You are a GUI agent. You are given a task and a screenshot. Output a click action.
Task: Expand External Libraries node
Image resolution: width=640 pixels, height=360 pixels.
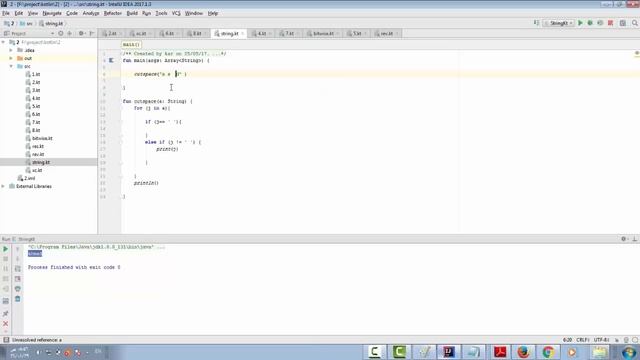click(4, 186)
